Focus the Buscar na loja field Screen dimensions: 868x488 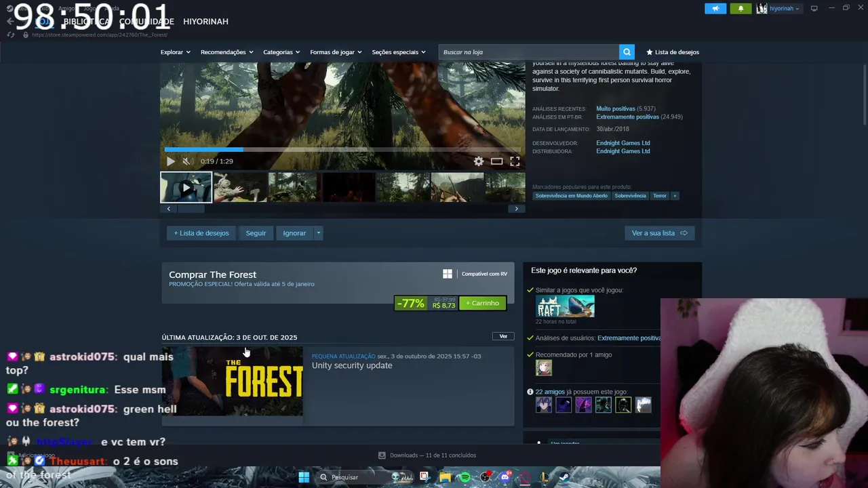click(x=529, y=52)
